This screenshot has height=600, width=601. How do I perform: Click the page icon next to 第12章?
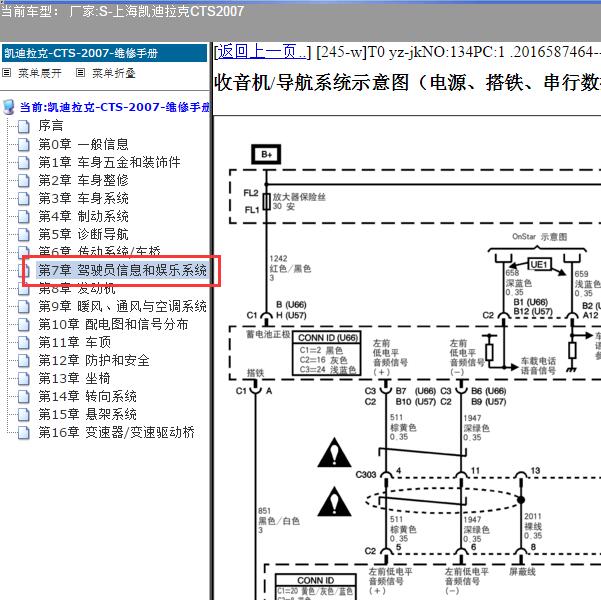[x=24, y=361]
